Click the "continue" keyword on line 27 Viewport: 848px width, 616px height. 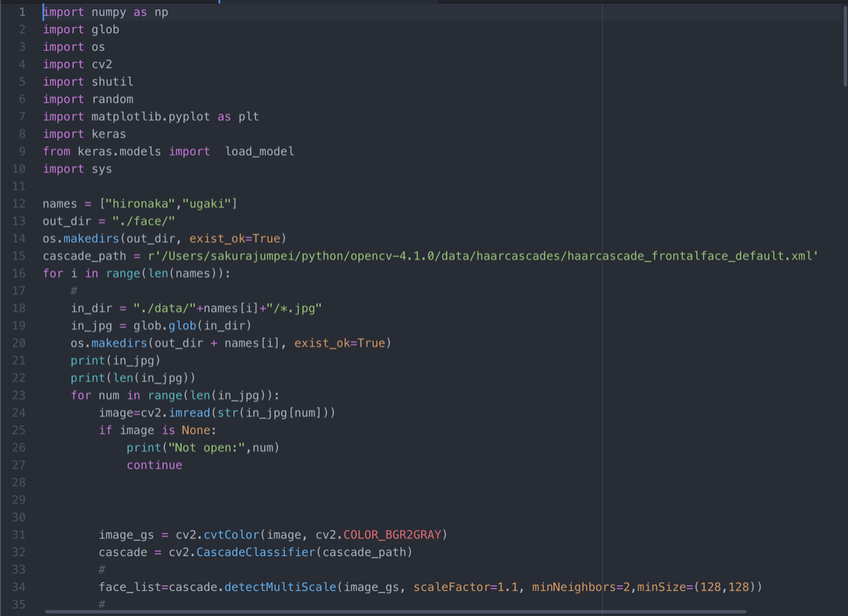click(154, 465)
